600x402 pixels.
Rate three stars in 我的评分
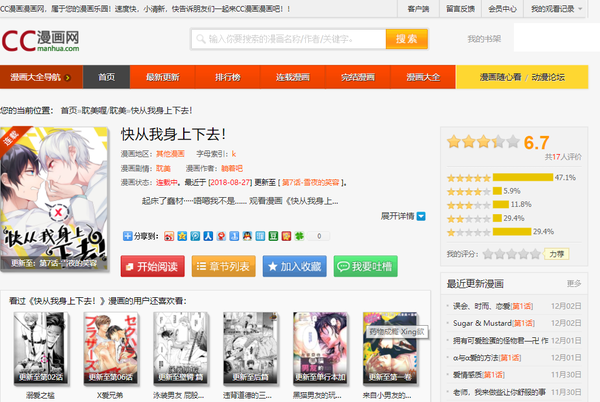512,254
